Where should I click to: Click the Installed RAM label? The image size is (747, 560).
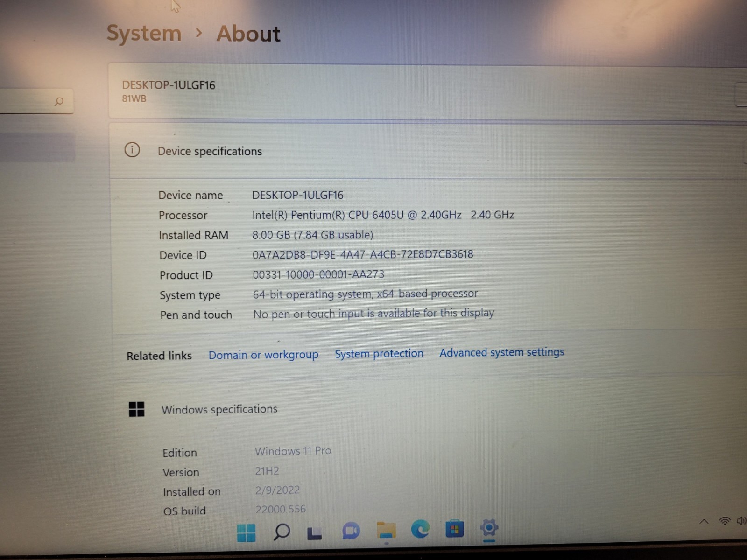click(194, 235)
